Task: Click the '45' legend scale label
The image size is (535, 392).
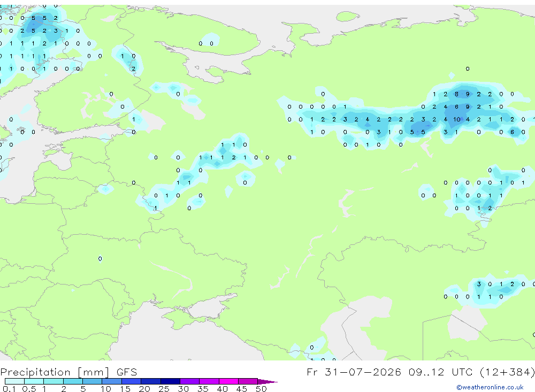Action: pyautogui.click(x=242, y=389)
